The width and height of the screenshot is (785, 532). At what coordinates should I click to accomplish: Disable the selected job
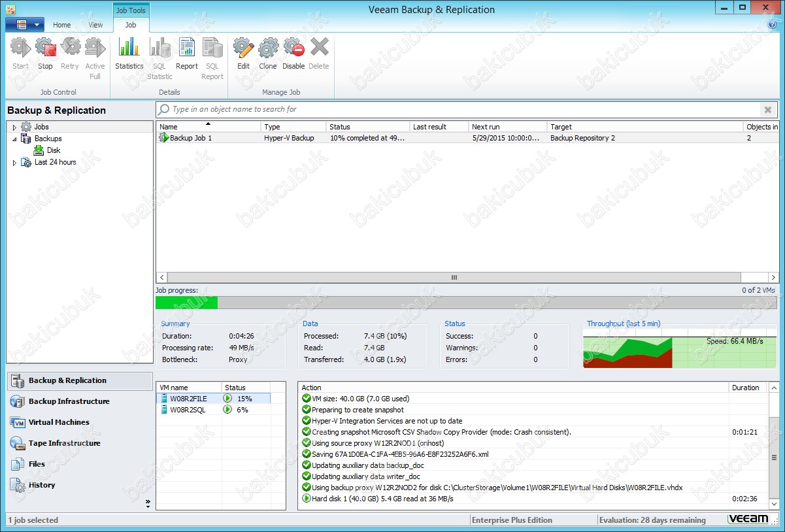pyautogui.click(x=293, y=48)
